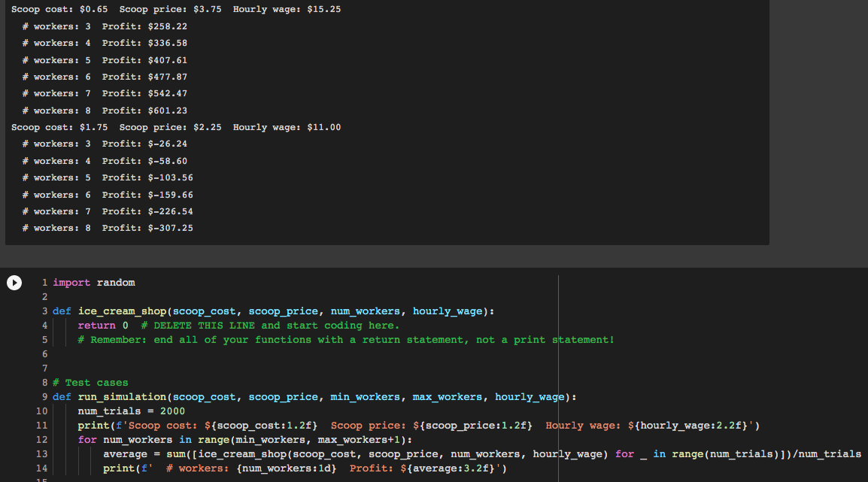Click the 'average = sum' line 13
This screenshot has width=868, height=482.
482,454
